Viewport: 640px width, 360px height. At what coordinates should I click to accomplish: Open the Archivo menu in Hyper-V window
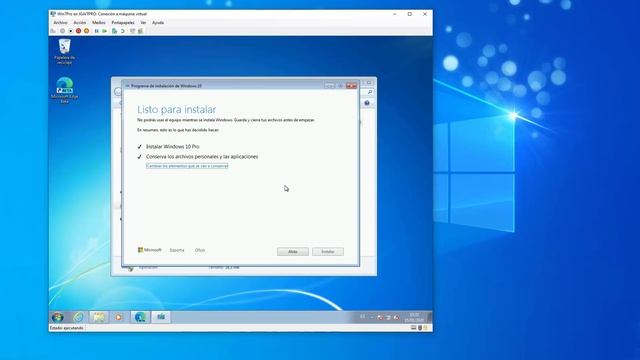click(60, 23)
